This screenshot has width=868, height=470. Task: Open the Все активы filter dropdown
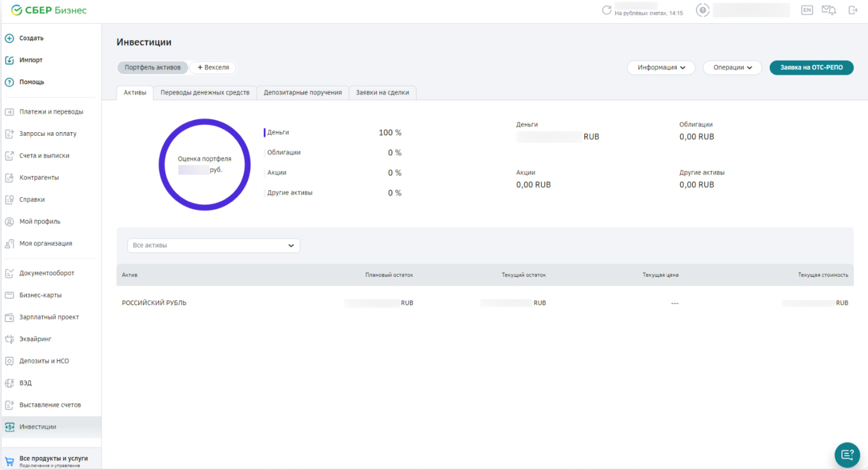213,245
